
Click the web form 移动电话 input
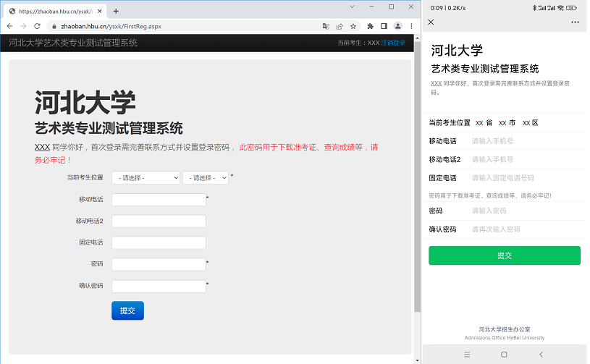click(x=159, y=200)
